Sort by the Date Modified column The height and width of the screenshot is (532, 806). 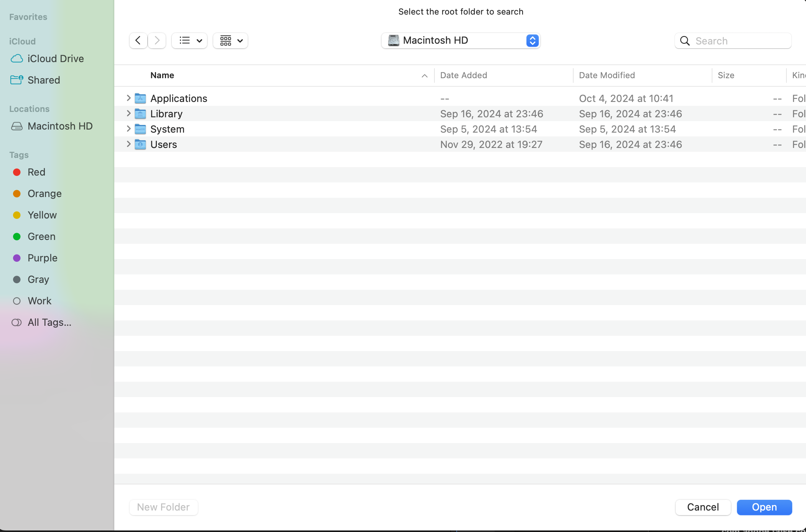click(x=607, y=76)
